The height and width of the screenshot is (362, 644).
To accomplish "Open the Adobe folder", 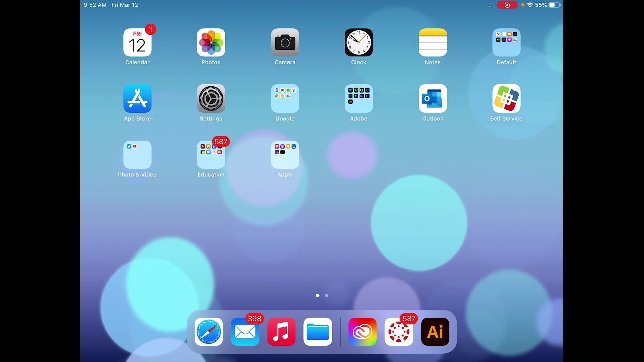I will click(359, 99).
